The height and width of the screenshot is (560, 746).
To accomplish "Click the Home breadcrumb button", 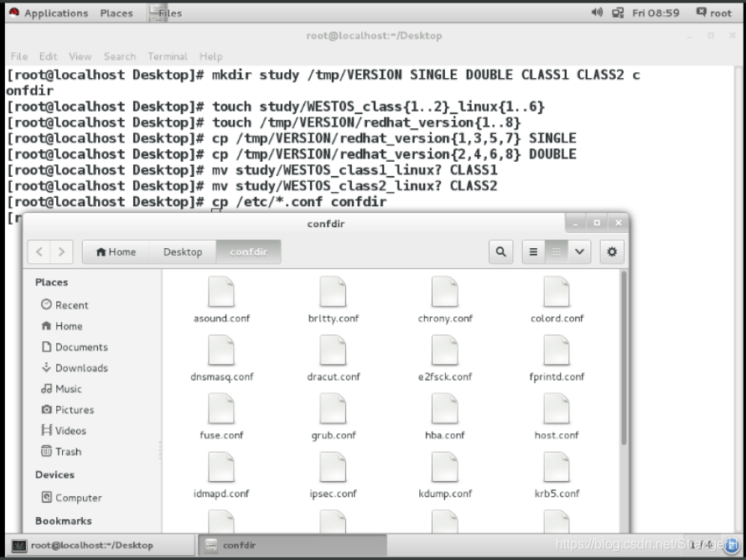I will (x=116, y=251).
